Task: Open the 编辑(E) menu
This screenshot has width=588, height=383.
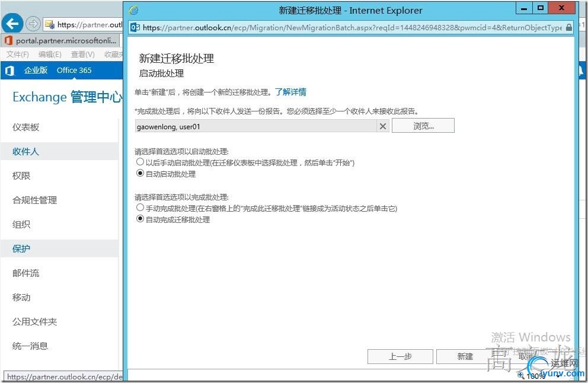Action: coord(50,55)
